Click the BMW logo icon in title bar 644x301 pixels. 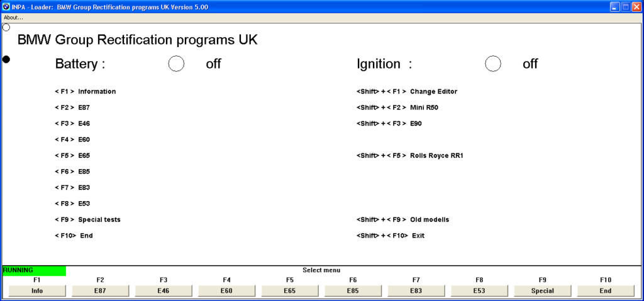(6, 6)
